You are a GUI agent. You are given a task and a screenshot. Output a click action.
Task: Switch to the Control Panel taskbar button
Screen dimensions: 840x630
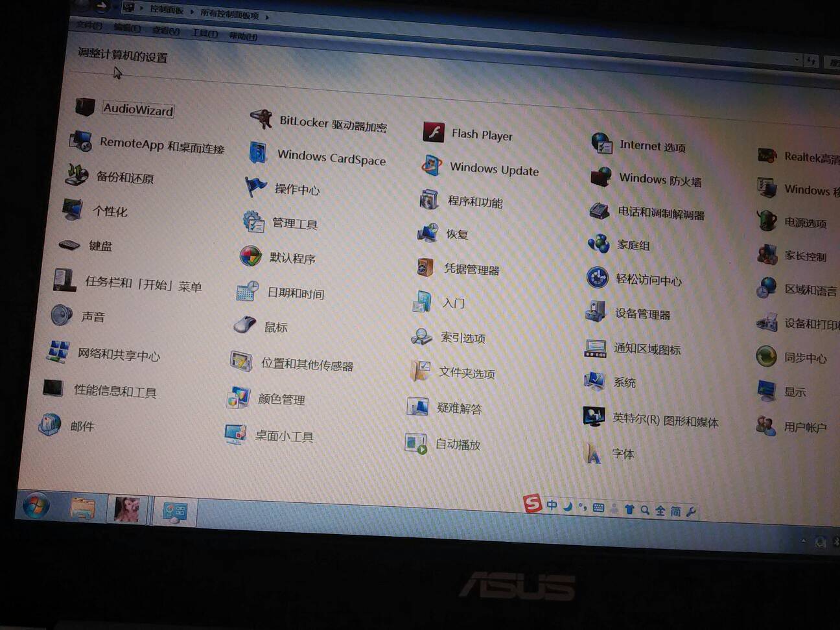(175, 513)
